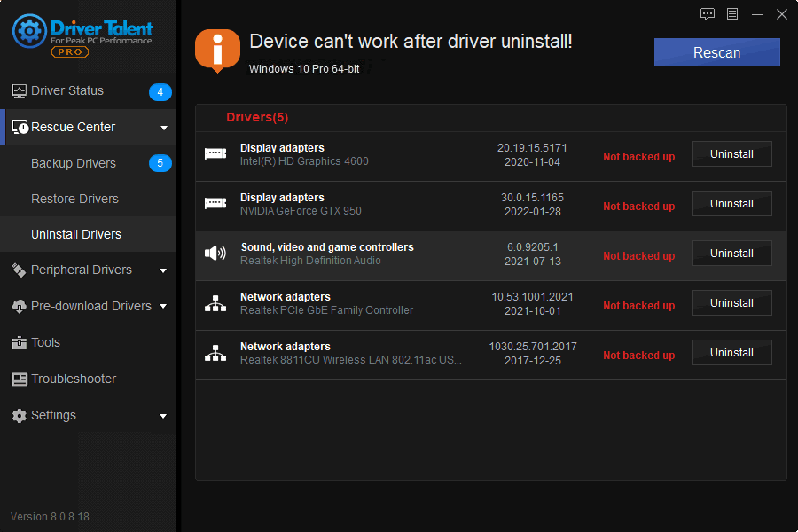Click the Realtek PCIe network icon
The height and width of the screenshot is (532, 798).
[x=215, y=303]
